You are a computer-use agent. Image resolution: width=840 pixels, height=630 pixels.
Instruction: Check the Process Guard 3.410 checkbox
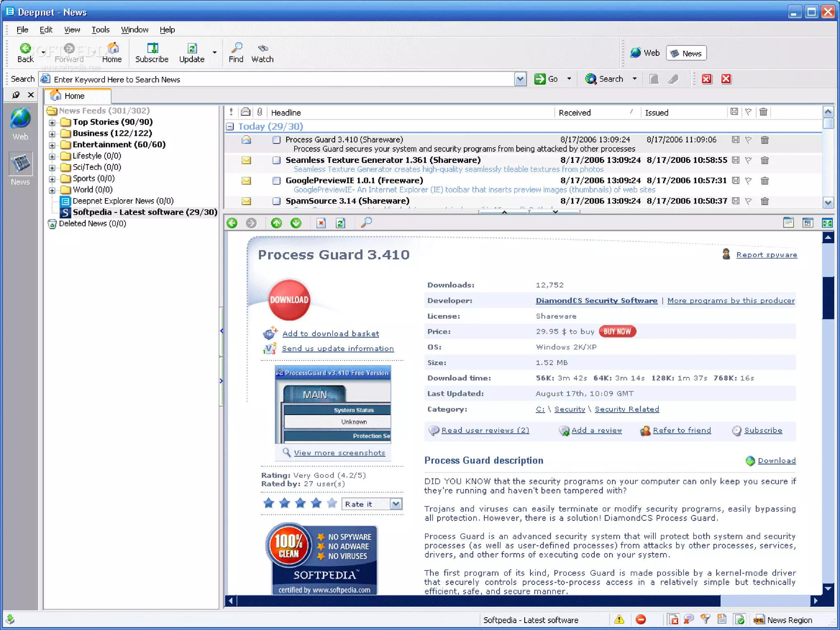[276, 140]
